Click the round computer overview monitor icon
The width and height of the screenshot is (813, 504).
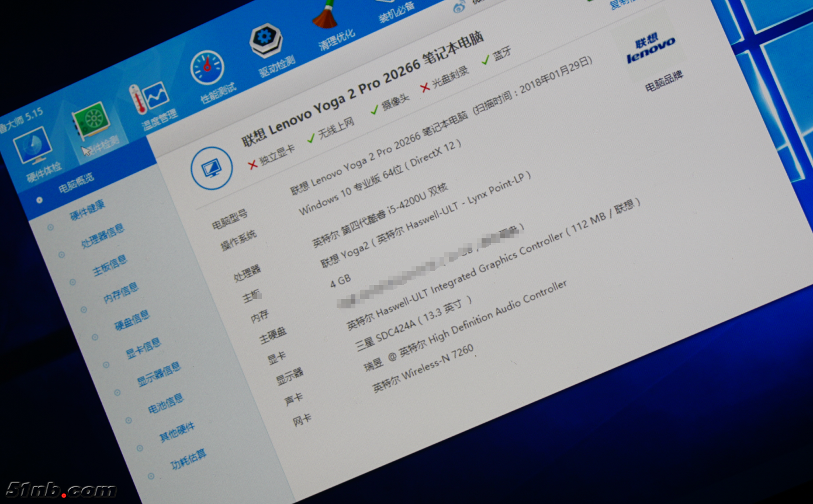tap(212, 168)
